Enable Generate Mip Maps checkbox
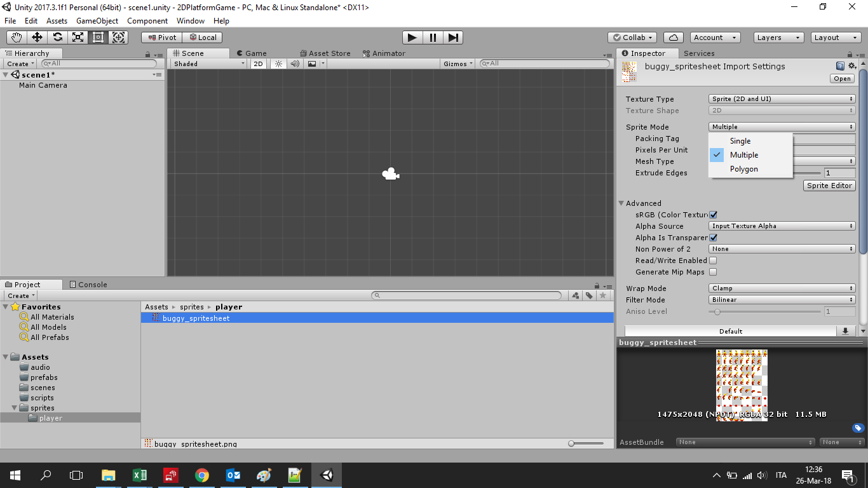This screenshot has width=868, height=488. 713,272
